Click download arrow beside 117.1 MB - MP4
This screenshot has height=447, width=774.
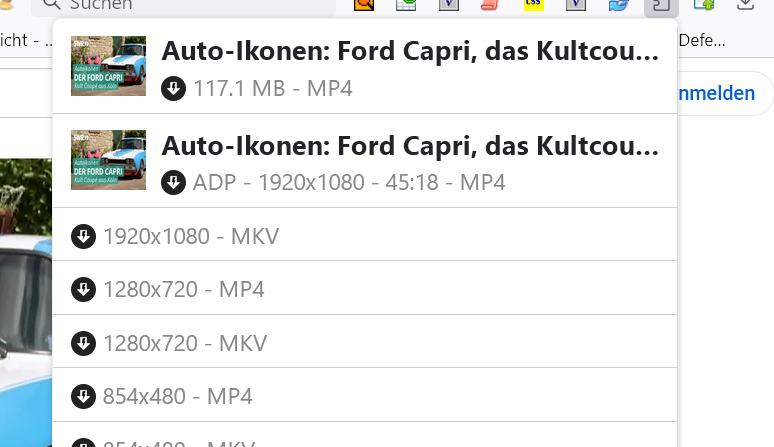[x=173, y=89]
